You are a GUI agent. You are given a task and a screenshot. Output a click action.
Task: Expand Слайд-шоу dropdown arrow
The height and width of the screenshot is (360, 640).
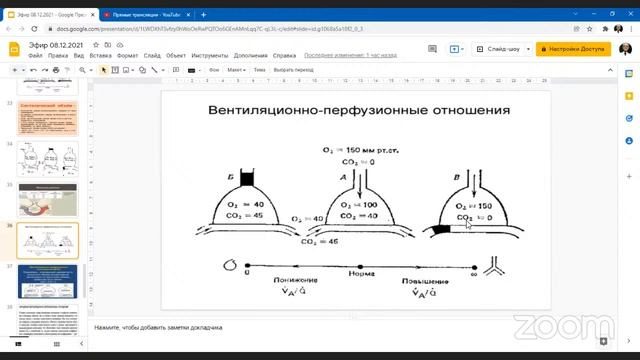(x=528, y=49)
